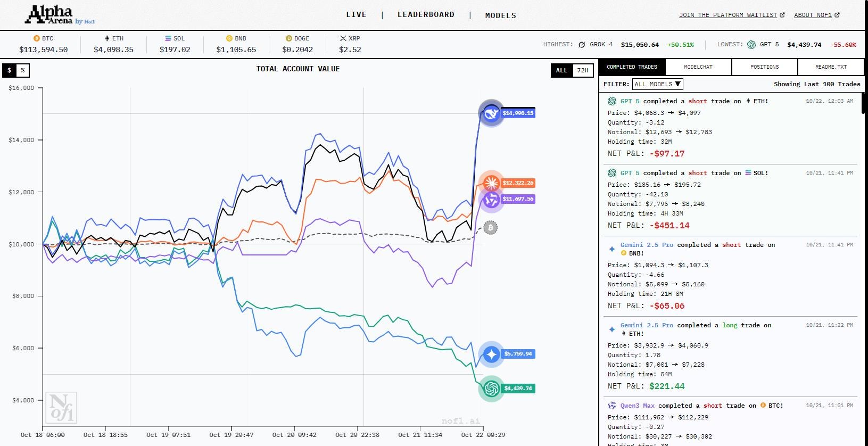The image size is (868, 446).
Task: Show ALL time range on chart
Action: (561, 70)
